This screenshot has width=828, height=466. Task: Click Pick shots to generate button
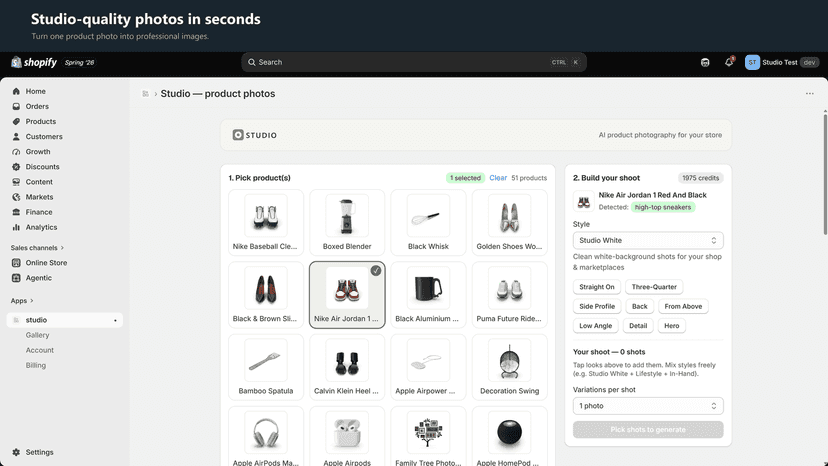click(x=648, y=430)
